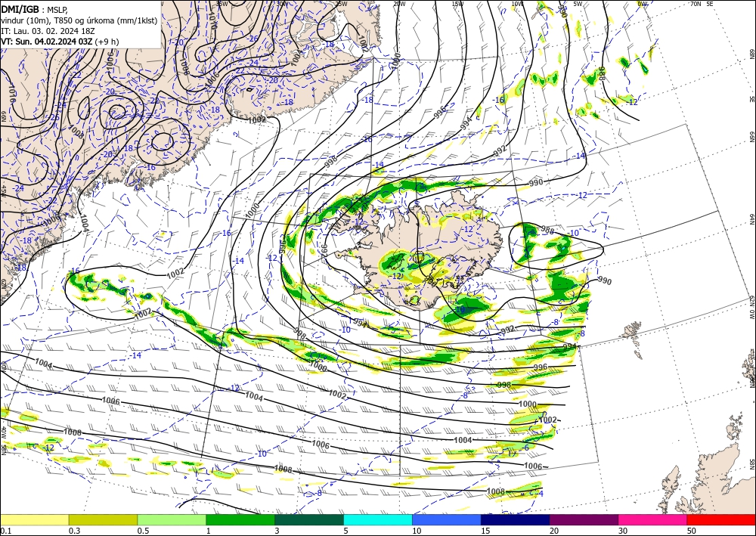Click the 'vindur (10m), T850 og úrkoma' line
Image resolution: width=756 pixels, height=536 pixels.
[79, 20]
